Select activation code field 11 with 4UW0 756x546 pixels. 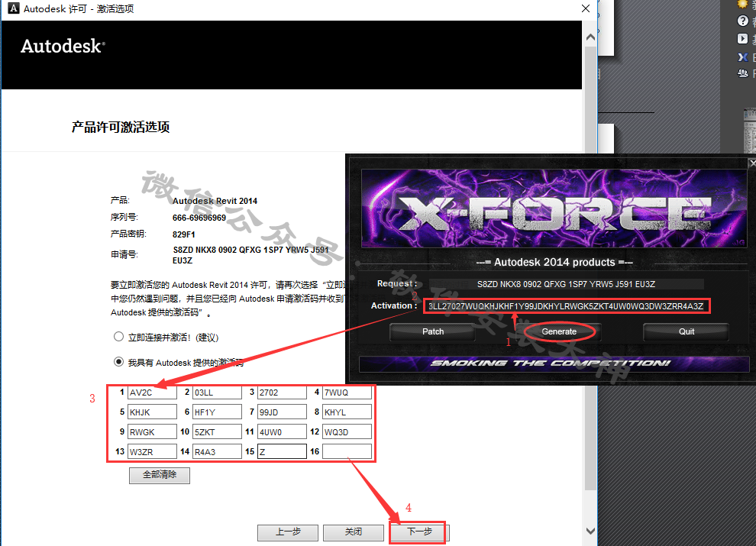point(282,431)
